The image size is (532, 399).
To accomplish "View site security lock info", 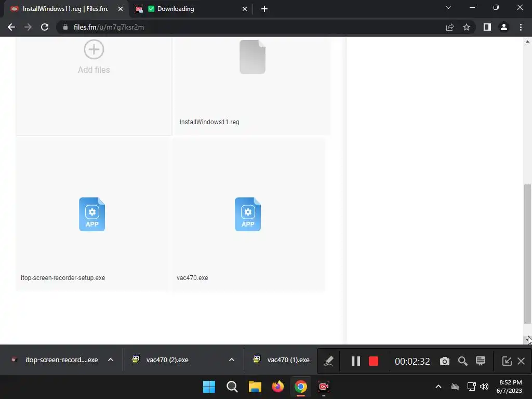I will tap(65, 27).
